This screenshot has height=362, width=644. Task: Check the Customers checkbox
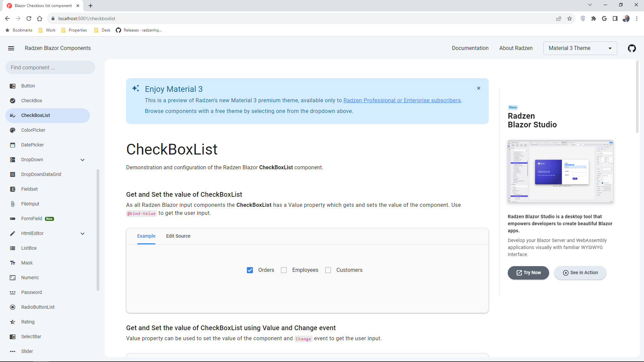click(328, 270)
